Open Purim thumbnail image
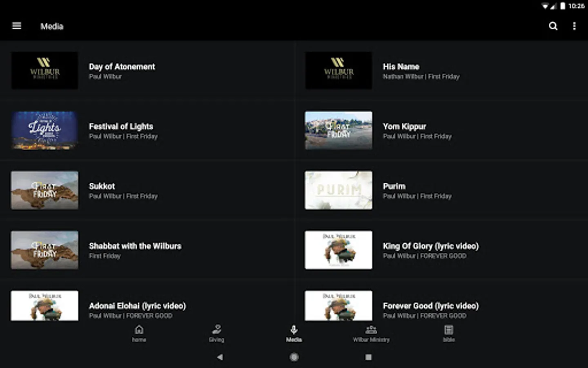588x368 pixels. (x=339, y=190)
